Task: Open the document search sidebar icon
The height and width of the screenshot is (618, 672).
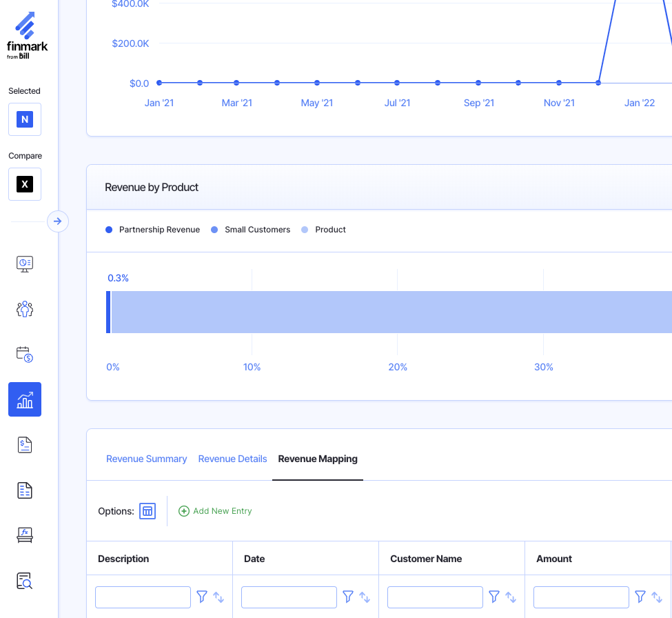Action: [x=25, y=581]
